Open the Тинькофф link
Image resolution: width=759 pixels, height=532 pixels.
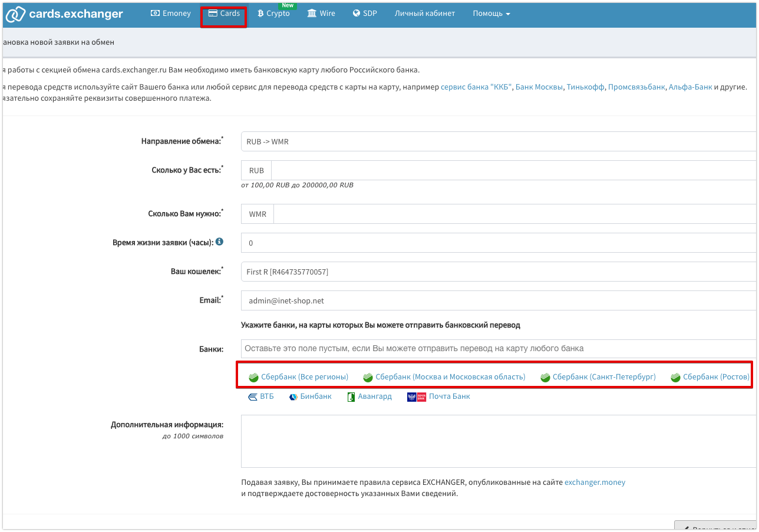pyautogui.click(x=586, y=87)
